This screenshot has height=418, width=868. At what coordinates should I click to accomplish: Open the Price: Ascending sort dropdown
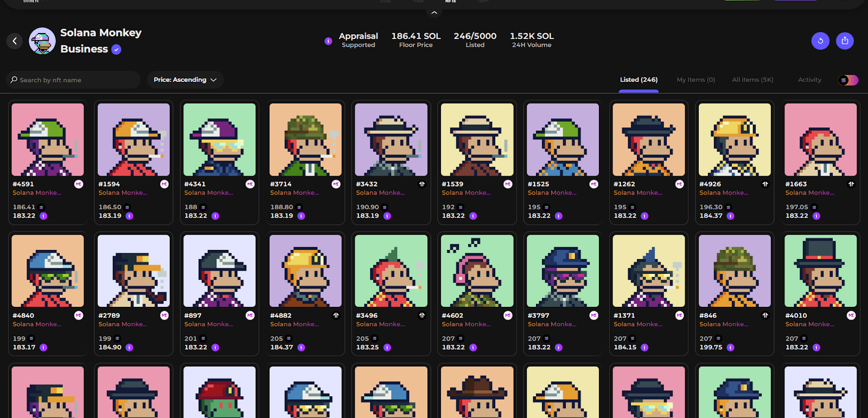185,80
